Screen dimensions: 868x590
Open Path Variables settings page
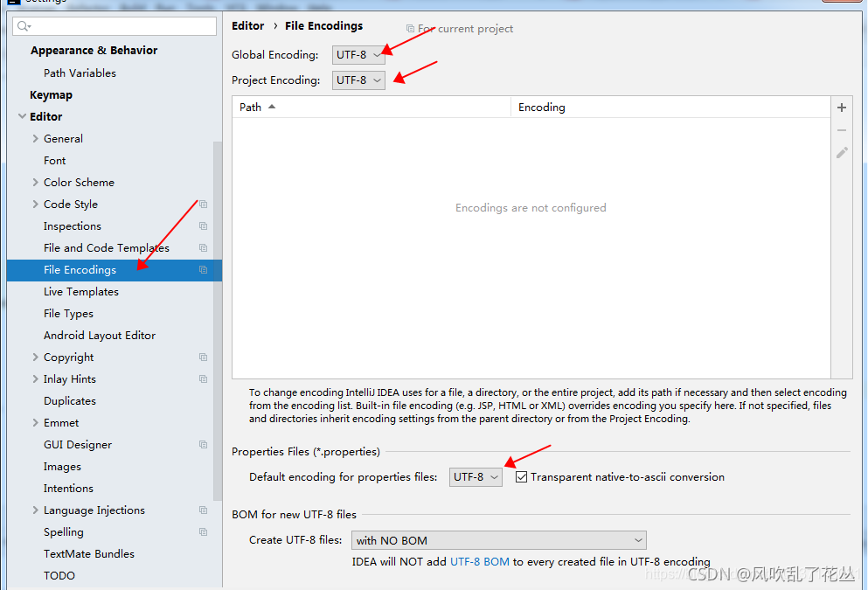80,73
